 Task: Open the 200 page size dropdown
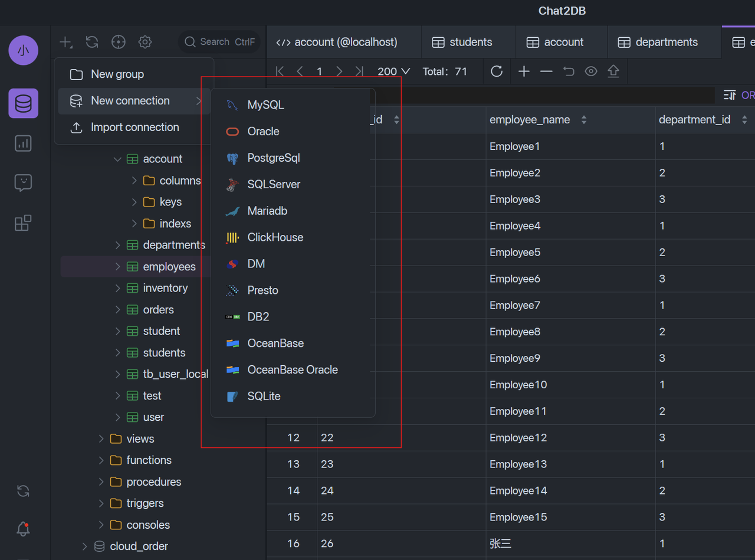tap(393, 71)
